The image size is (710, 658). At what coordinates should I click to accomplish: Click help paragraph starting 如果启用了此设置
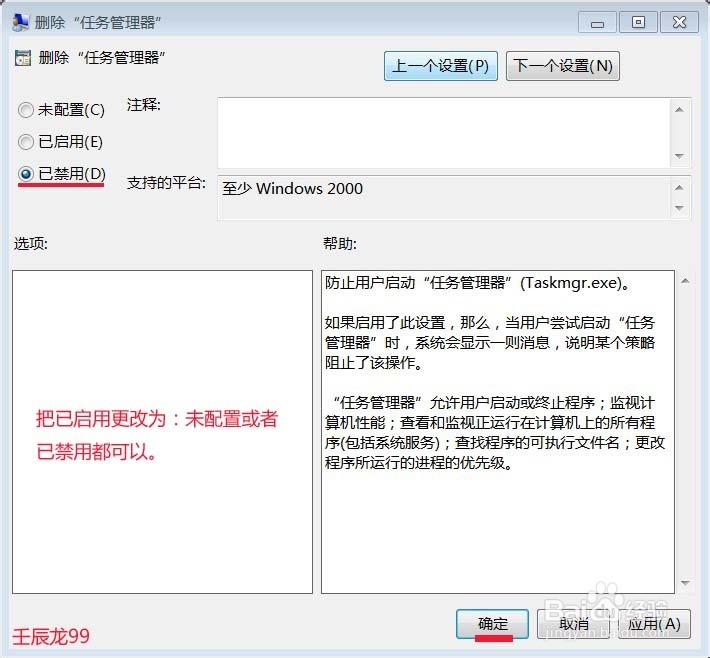(x=490, y=343)
